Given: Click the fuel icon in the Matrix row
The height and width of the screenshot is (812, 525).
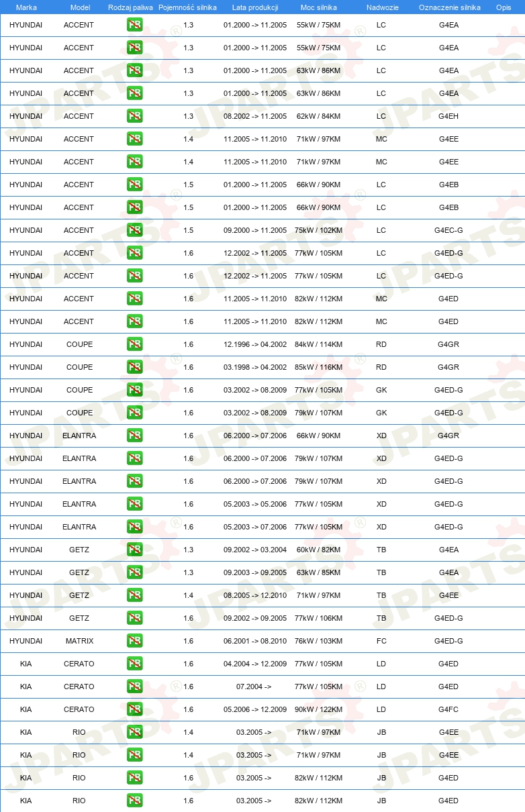Looking at the screenshot, I should click(134, 641).
